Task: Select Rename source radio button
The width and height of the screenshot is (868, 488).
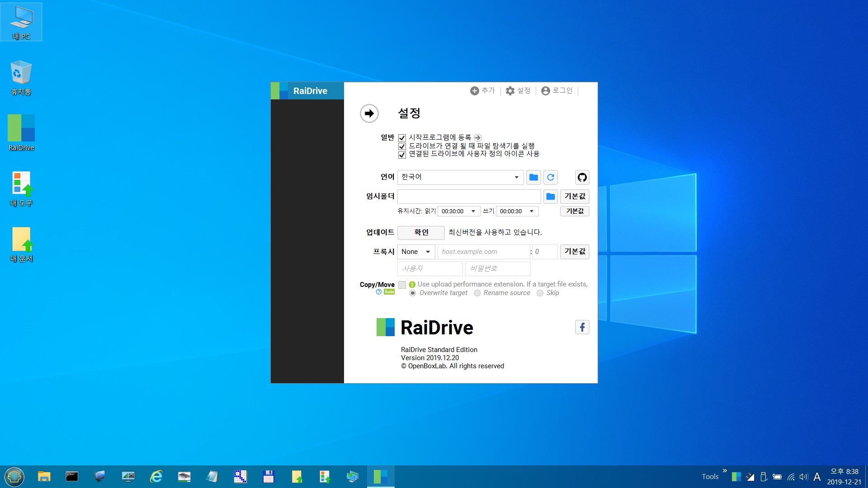Action: coord(477,293)
